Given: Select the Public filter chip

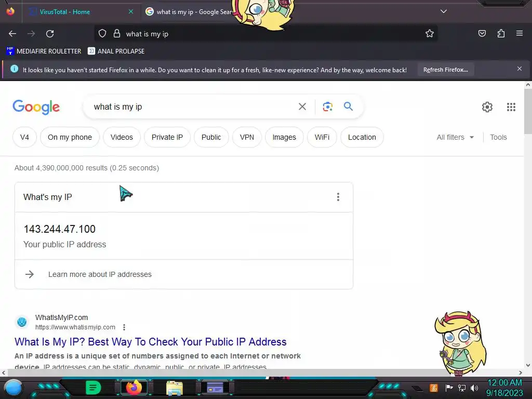Looking at the screenshot, I should tap(211, 137).
